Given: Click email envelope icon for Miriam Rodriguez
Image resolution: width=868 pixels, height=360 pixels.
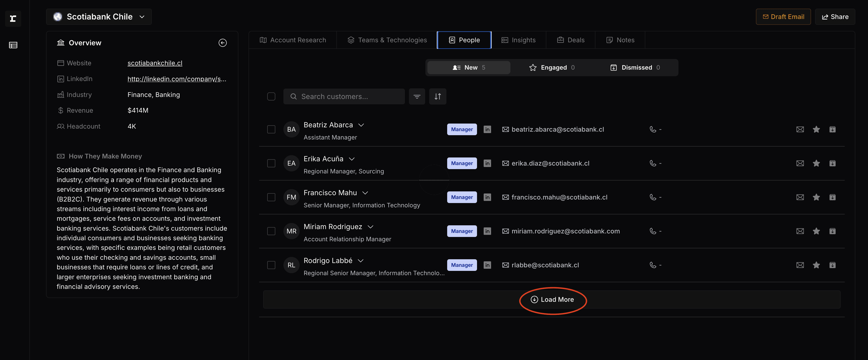Looking at the screenshot, I should [x=800, y=231].
